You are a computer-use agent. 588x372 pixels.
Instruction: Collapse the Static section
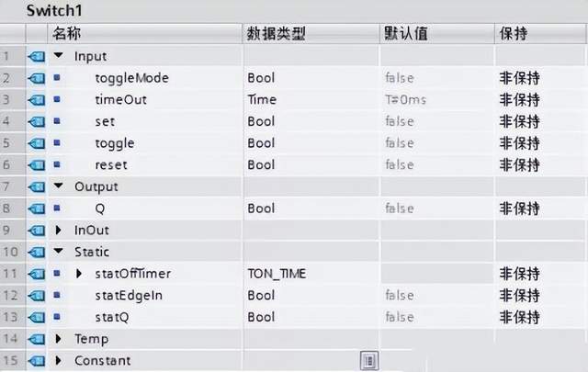[x=60, y=252]
